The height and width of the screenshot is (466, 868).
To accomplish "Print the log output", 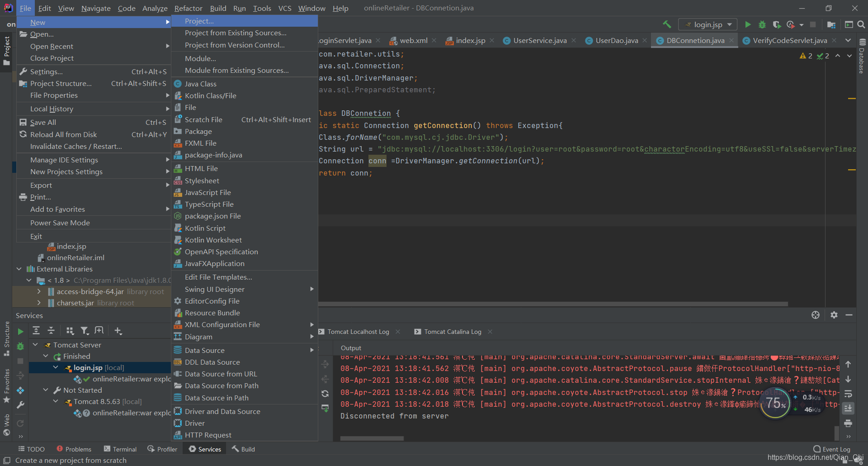I will point(848,423).
